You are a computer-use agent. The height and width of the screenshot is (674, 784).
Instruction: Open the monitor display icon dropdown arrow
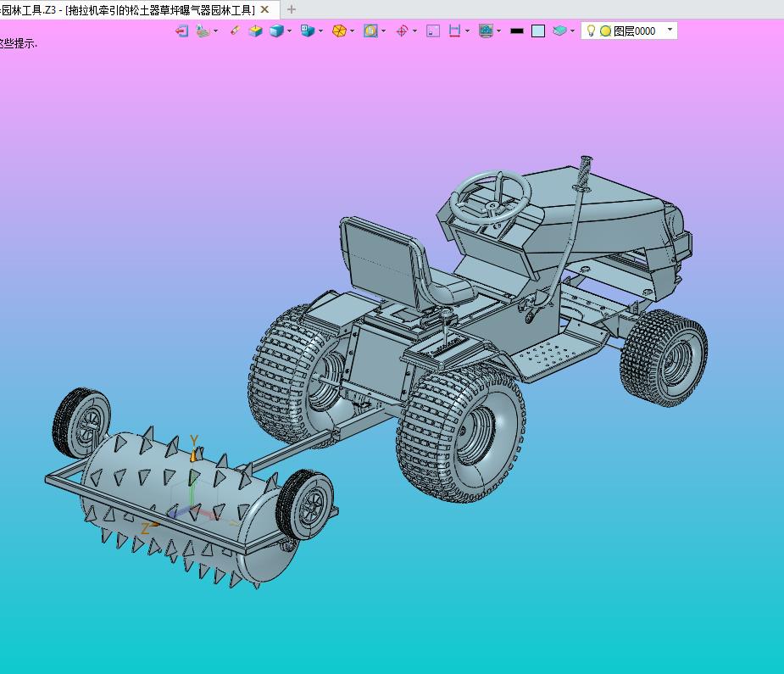(x=498, y=31)
